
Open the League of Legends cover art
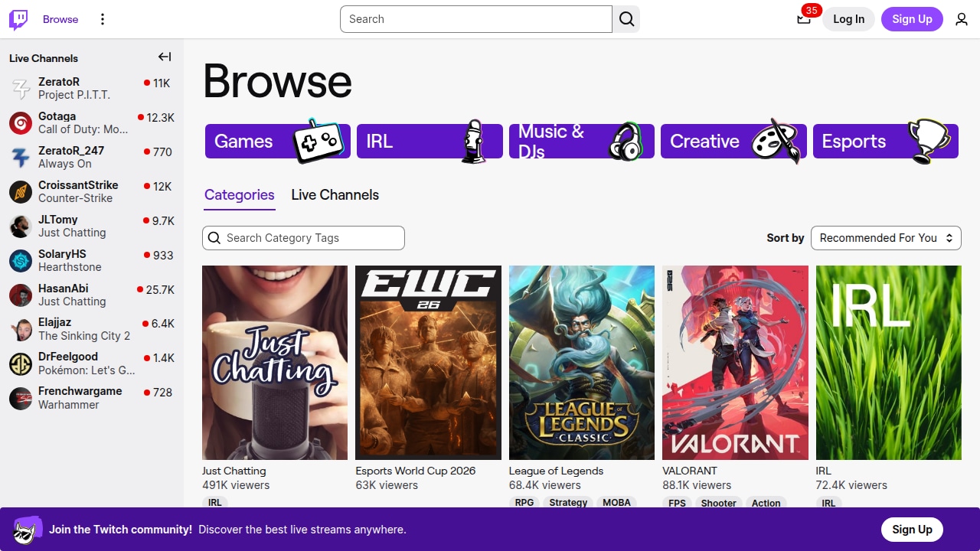point(582,363)
